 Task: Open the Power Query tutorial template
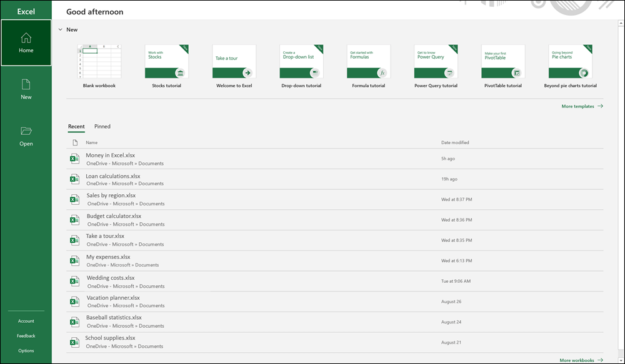[436, 66]
